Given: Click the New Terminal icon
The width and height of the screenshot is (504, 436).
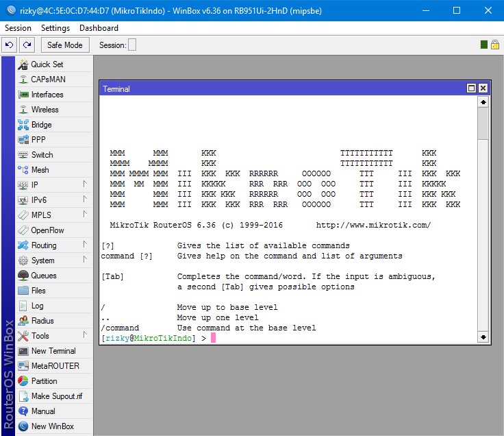Looking at the screenshot, I should (23, 351).
